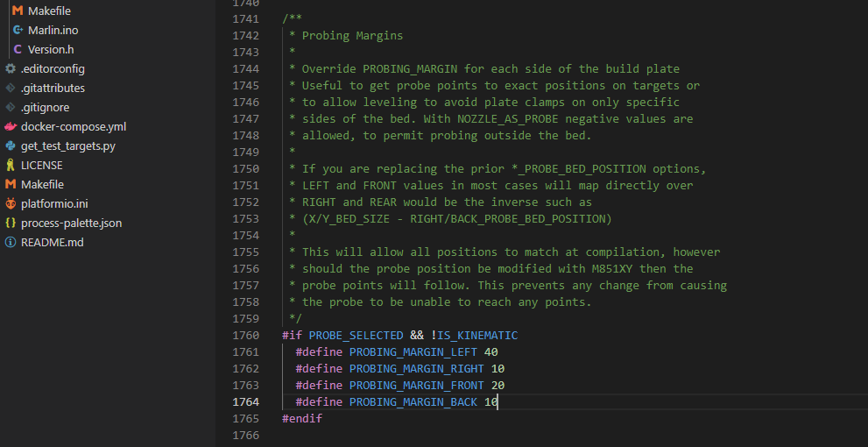The image size is (868, 447).
Task: Click the Docker whale icon for docker-compose.yml
Action: click(11, 127)
